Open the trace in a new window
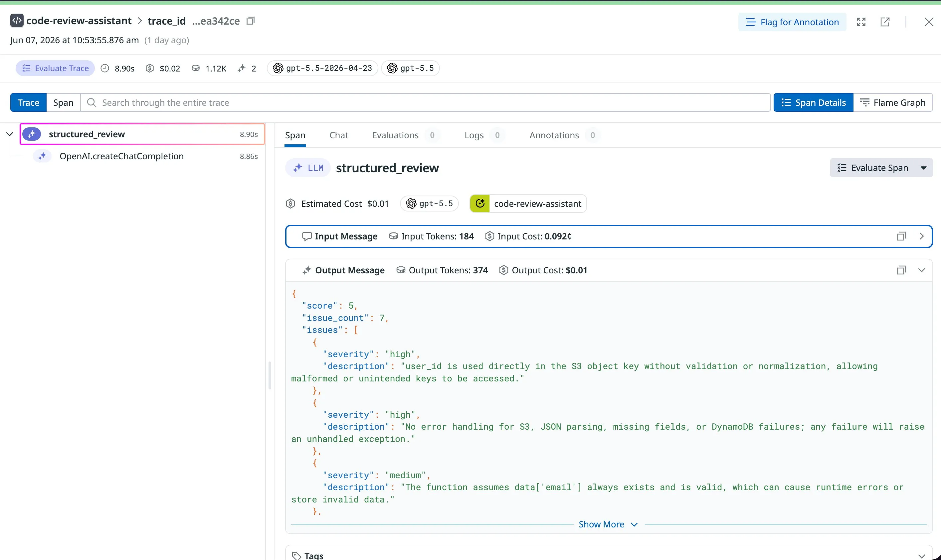Screen dimensions: 941x560 (x=885, y=22)
